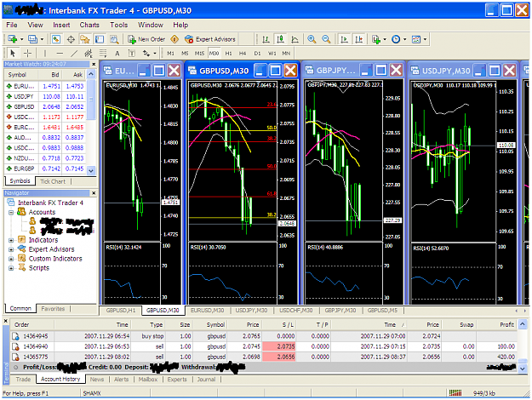Open the Insert menu

61,25
